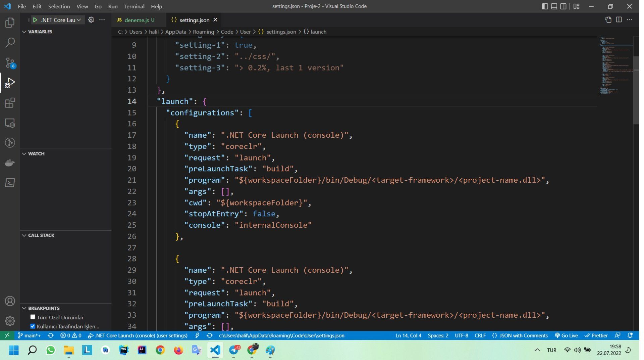The image size is (644, 360).
Task: Uncheck Kullanıcı Tarafından İşlen... breakpoint checkbox
Action: (33, 326)
